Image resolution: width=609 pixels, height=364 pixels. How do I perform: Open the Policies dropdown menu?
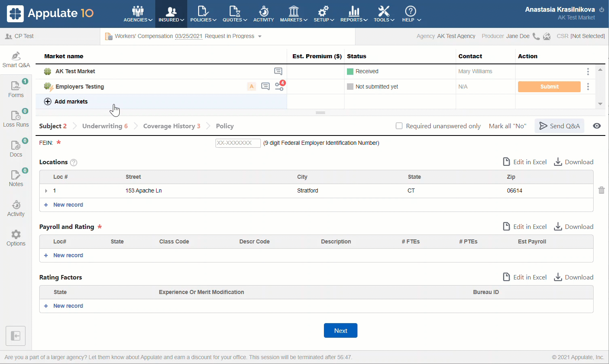coord(203,14)
